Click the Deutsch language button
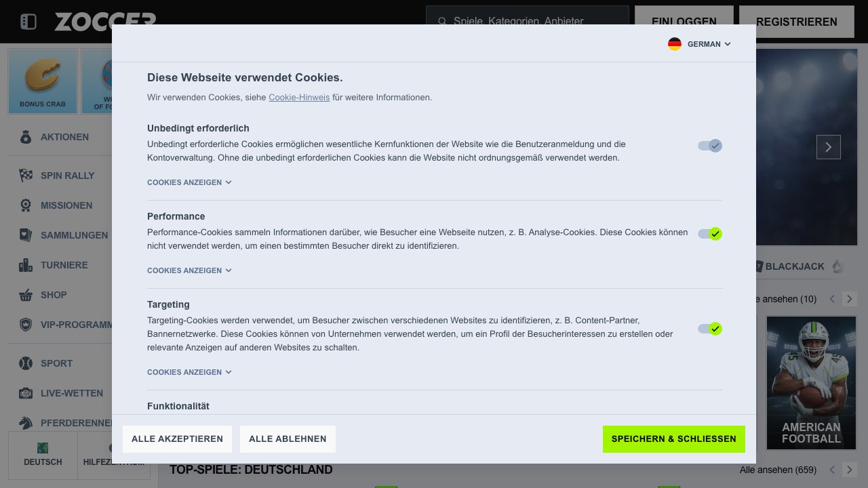The width and height of the screenshot is (868, 488). coord(43,454)
